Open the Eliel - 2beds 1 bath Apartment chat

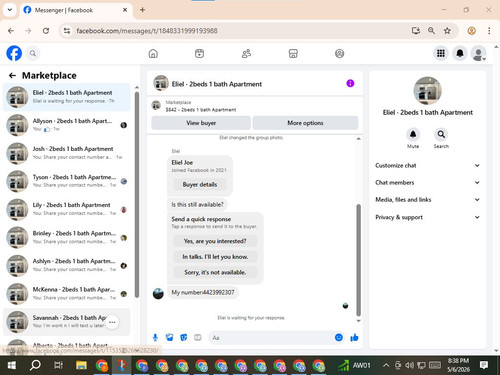pos(67,97)
